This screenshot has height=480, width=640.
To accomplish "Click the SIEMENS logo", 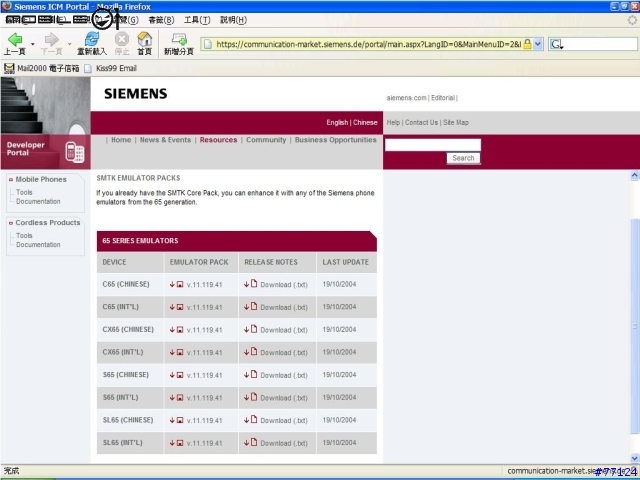I will (136, 94).
